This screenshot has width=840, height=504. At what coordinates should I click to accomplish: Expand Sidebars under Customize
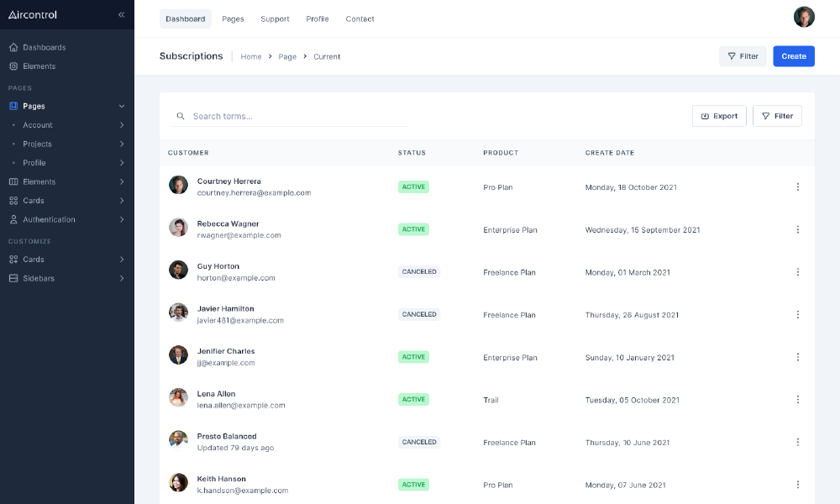coord(122,278)
